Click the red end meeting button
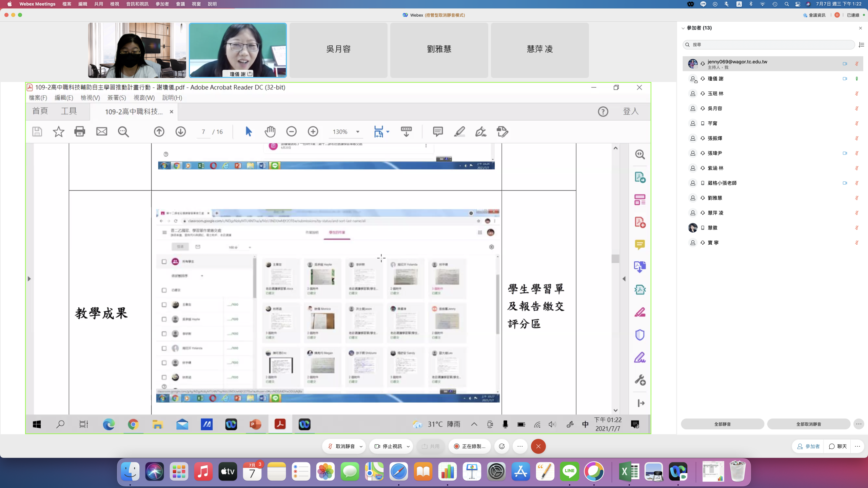The width and height of the screenshot is (868, 488). 538,446
